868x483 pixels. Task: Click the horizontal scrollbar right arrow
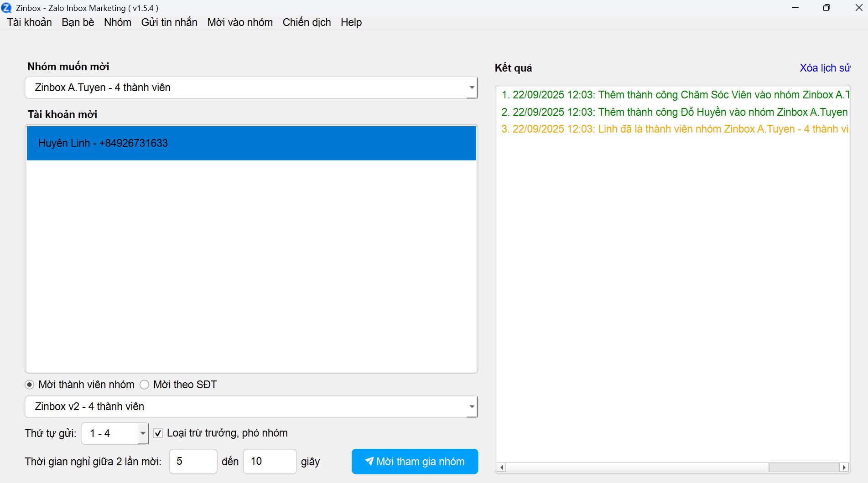tap(844, 467)
